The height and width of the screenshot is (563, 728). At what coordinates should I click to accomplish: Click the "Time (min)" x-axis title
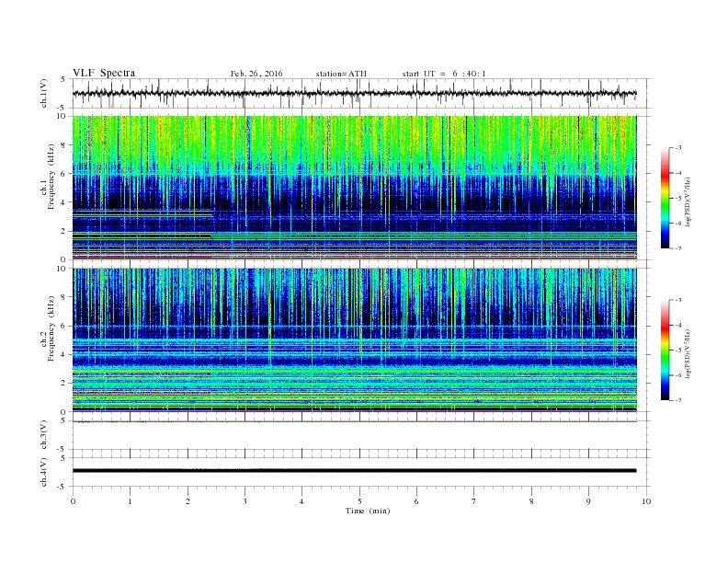pyautogui.click(x=368, y=511)
